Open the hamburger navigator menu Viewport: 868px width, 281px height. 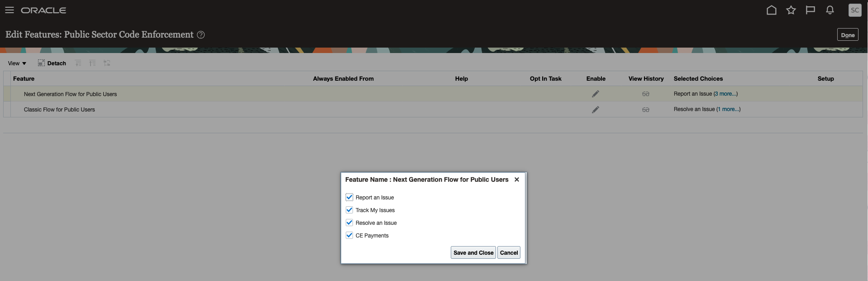[10, 10]
